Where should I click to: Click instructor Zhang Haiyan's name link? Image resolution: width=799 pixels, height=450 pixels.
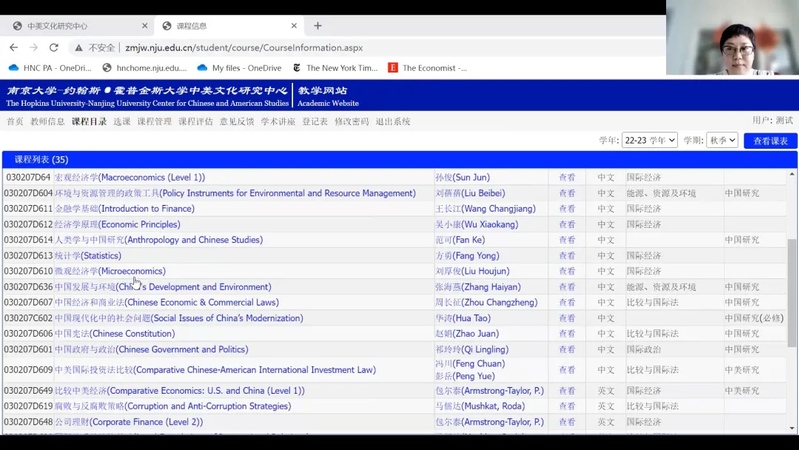[478, 287]
